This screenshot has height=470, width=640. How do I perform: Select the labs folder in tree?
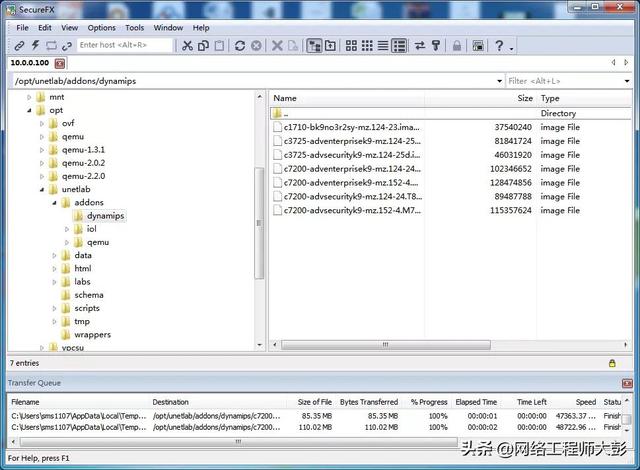click(x=82, y=282)
